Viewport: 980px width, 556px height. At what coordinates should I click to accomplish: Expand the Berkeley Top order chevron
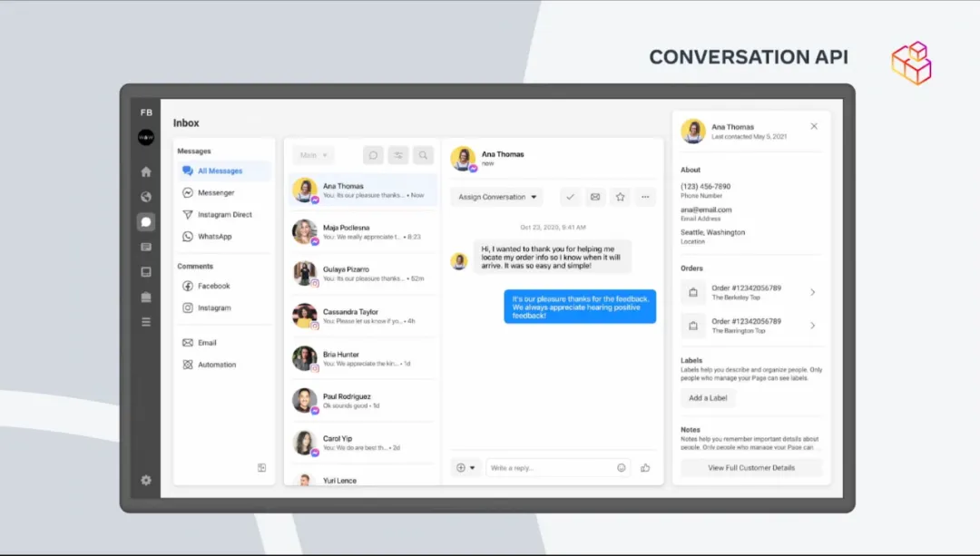point(812,292)
